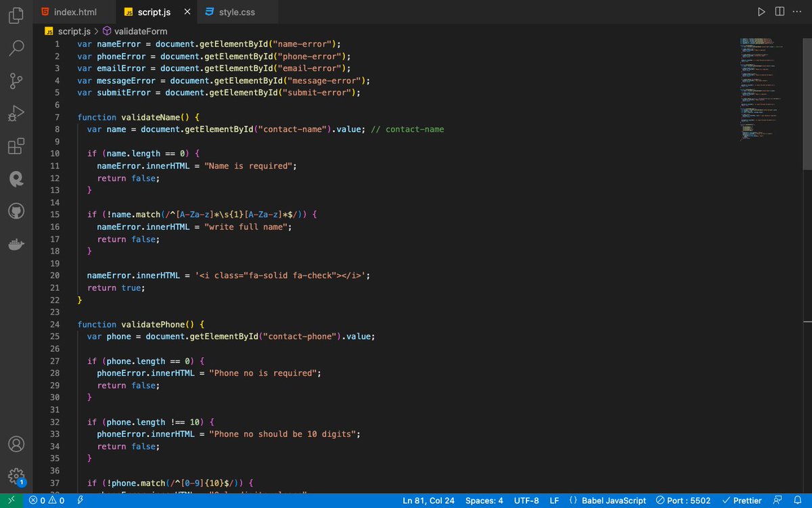The width and height of the screenshot is (812, 508).
Task: Click line number 15 in the gutter
Action: point(55,214)
